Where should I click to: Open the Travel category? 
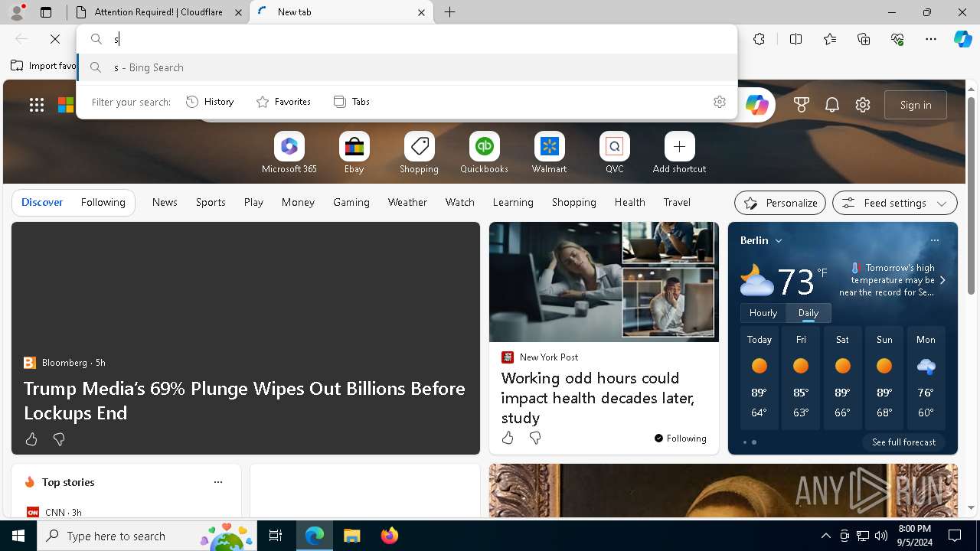click(x=677, y=202)
